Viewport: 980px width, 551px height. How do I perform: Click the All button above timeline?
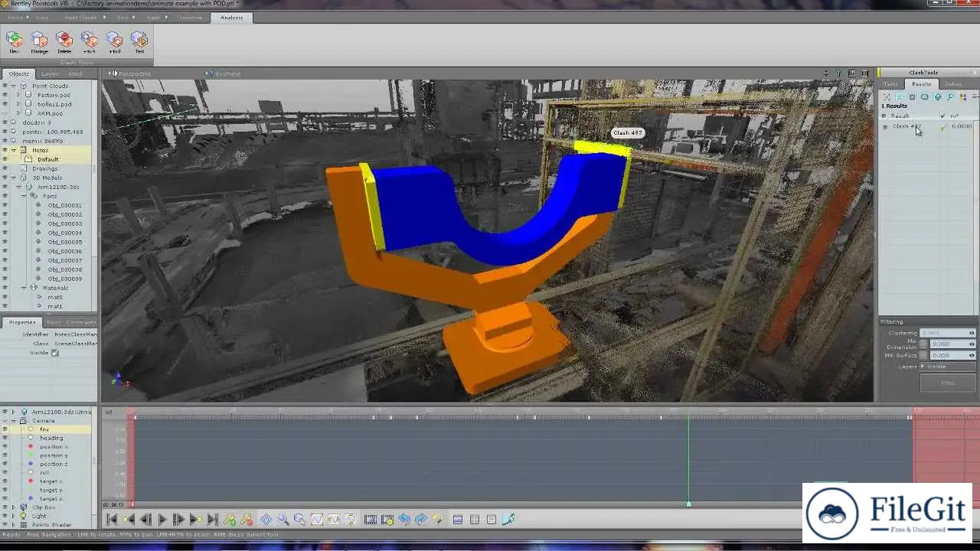pos(109,412)
